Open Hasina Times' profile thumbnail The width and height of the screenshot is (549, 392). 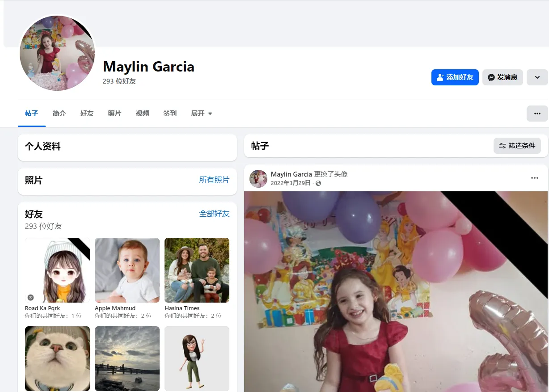pyautogui.click(x=197, y=270)
